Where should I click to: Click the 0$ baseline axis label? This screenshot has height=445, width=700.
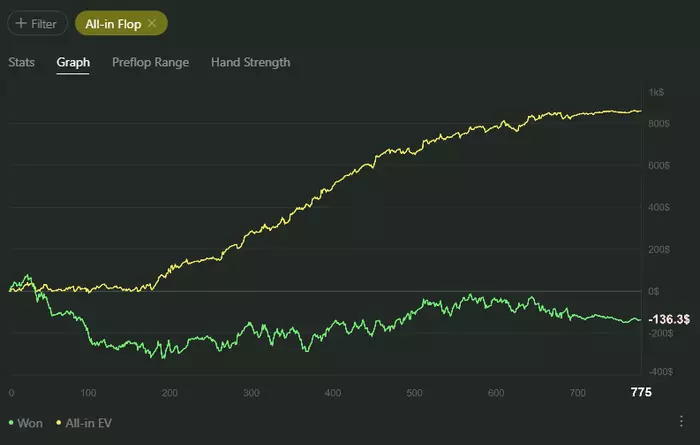pos(654,291)
